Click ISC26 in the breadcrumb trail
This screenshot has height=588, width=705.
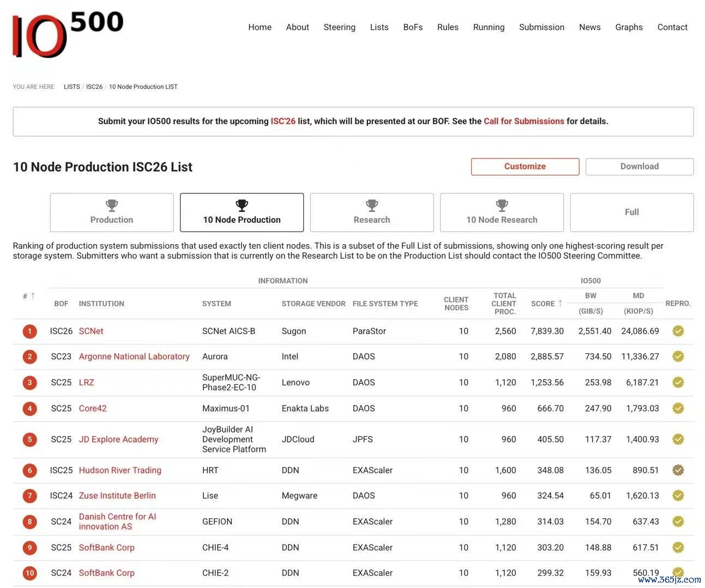point(94,87)
